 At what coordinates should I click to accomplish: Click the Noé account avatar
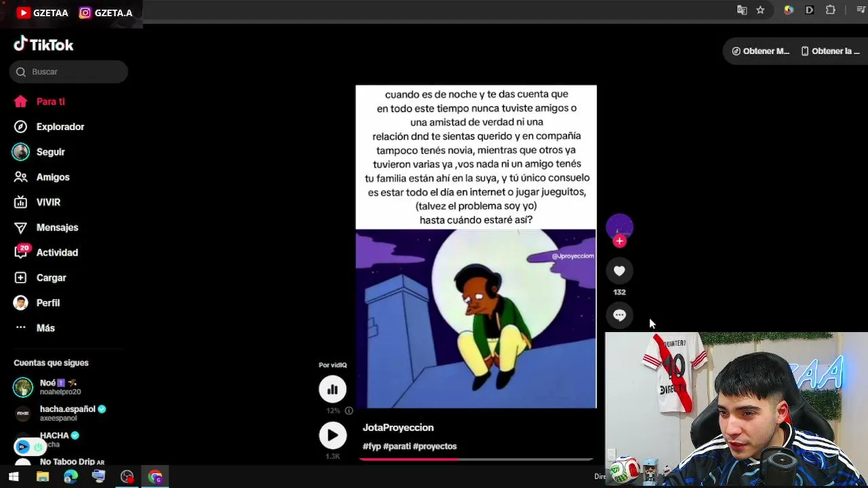click(x=23, y=387)
